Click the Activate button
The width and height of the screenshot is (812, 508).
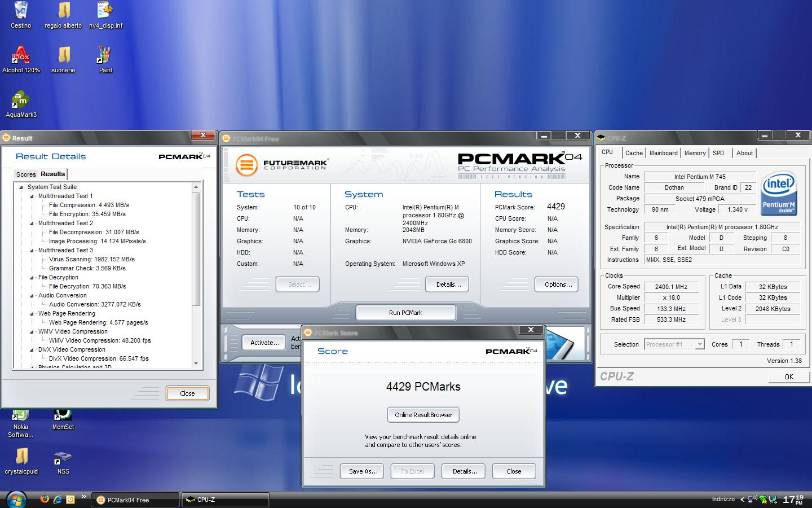[x=264, y=343]
